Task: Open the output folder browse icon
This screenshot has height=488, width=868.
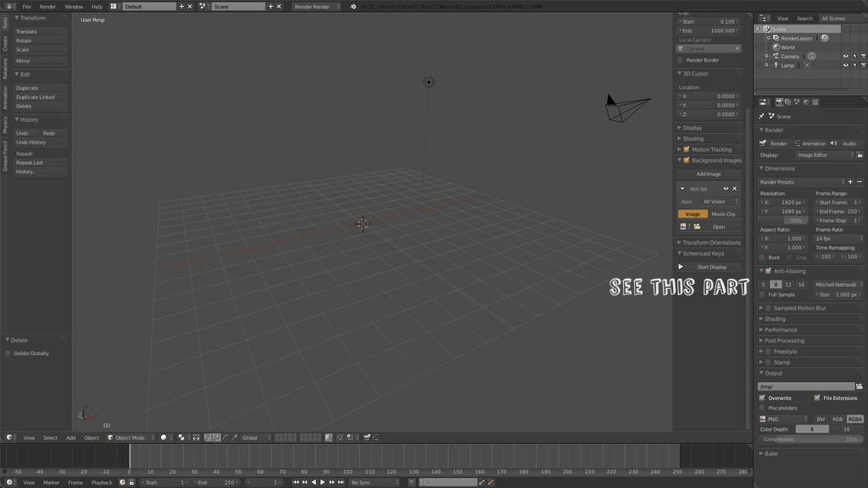Action: tap(860, 386)
